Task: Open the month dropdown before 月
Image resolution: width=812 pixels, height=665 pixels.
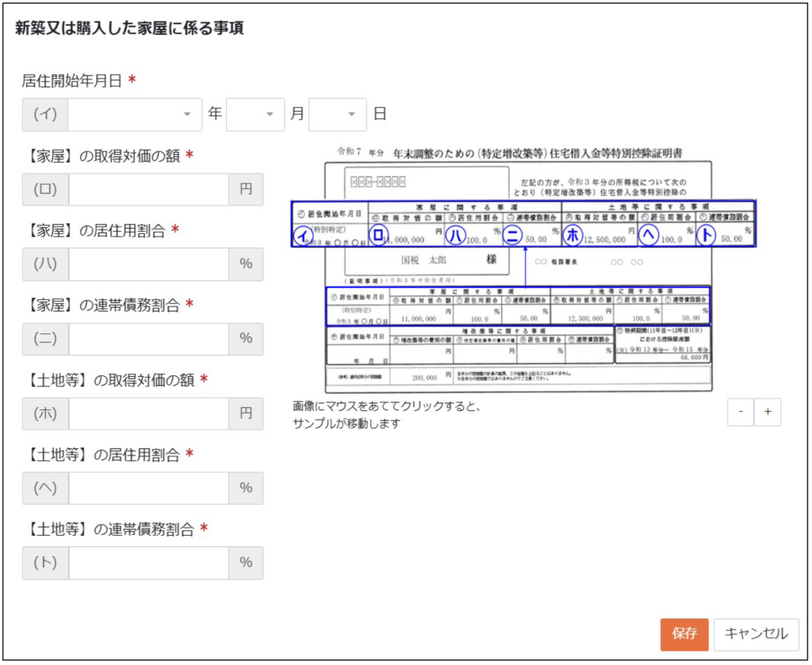Action: point(255,114)
